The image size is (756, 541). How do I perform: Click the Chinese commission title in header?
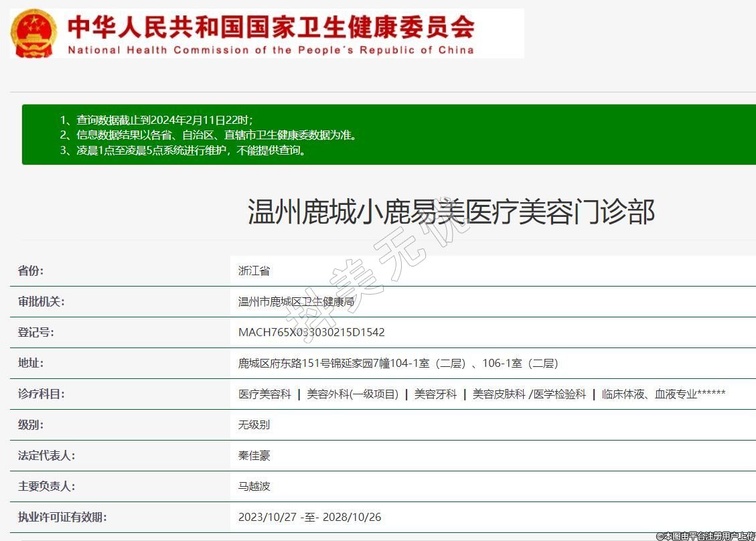coord(271,27)
